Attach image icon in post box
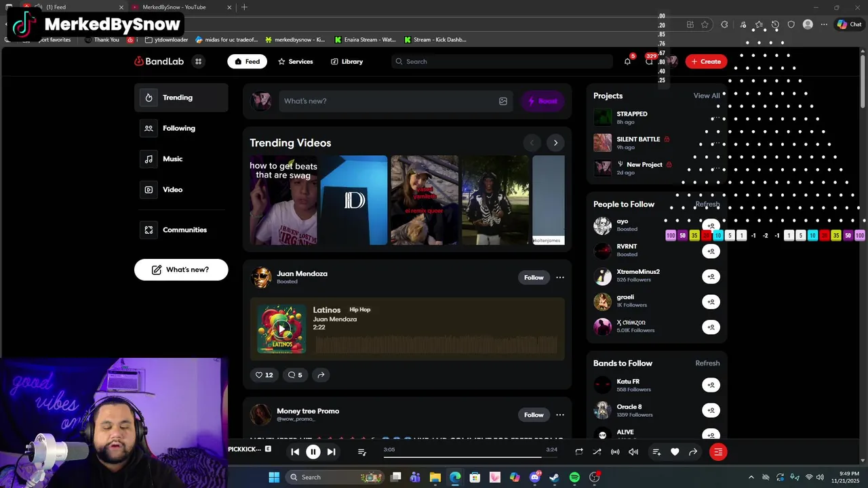The width and height of the screenshot is (868, 488). [503, 101]
